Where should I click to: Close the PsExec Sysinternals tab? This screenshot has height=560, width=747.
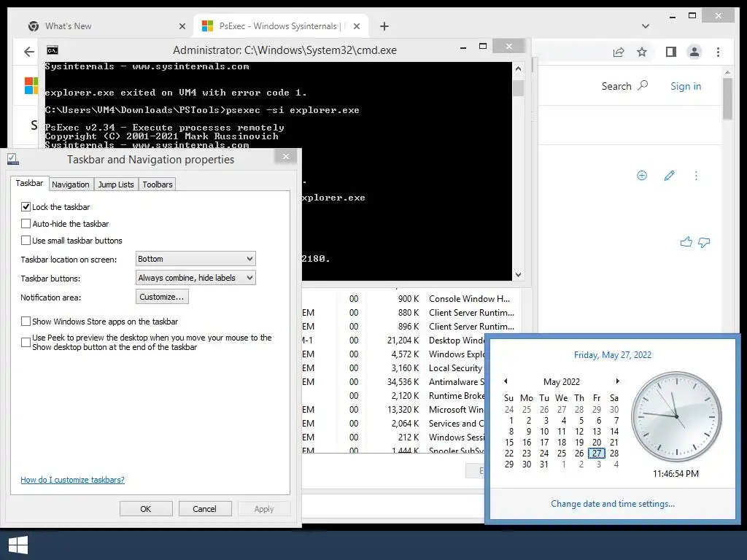pos(356,26)
